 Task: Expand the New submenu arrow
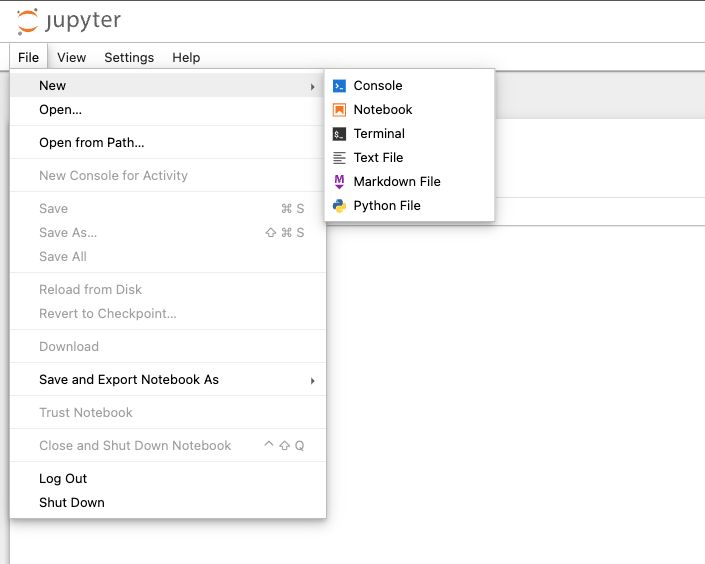[312, 86]
